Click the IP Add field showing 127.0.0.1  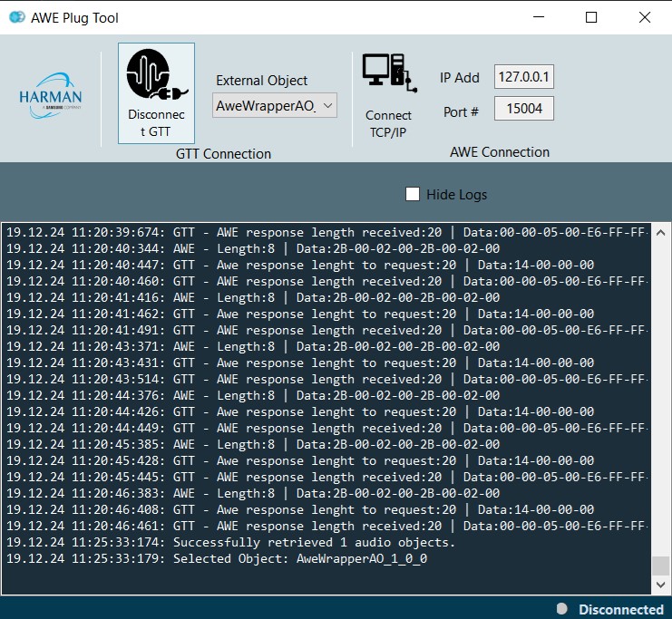pyautogui.click(x=524, y=77)
